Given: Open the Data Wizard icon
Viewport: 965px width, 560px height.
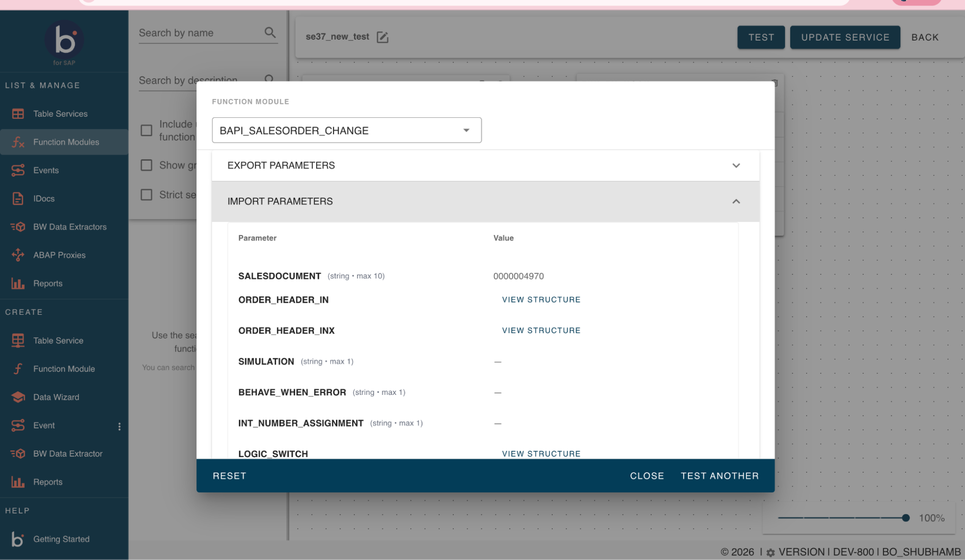Looking at the screenshot, I should click(x=18, y=397).
